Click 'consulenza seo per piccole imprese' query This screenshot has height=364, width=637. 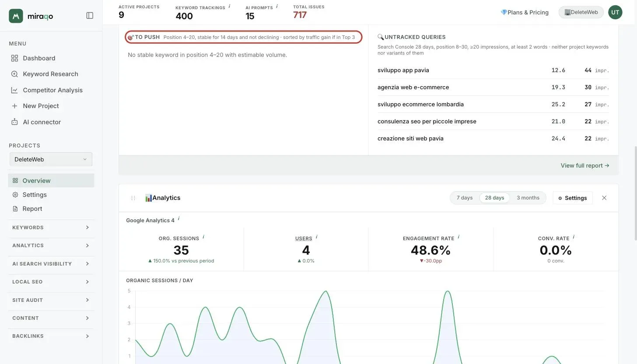427,121
